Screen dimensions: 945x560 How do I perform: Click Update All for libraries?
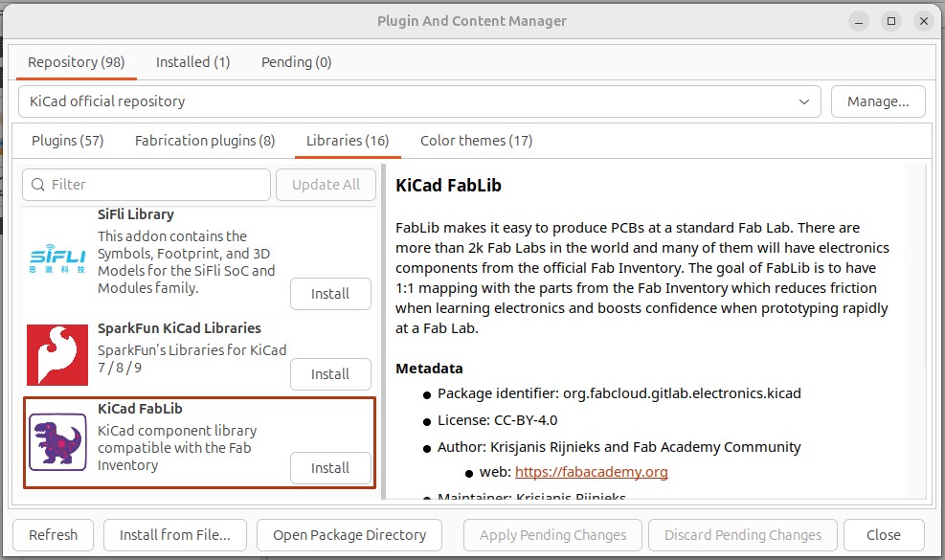[326, 184]
